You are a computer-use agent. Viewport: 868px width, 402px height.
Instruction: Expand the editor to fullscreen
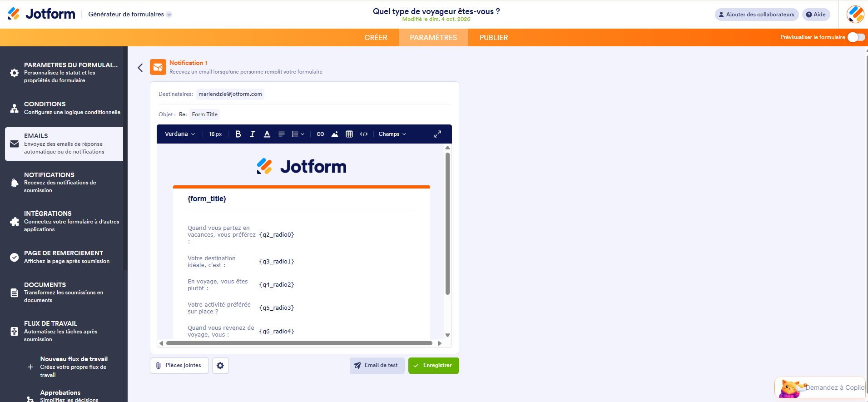click(437, 134)
